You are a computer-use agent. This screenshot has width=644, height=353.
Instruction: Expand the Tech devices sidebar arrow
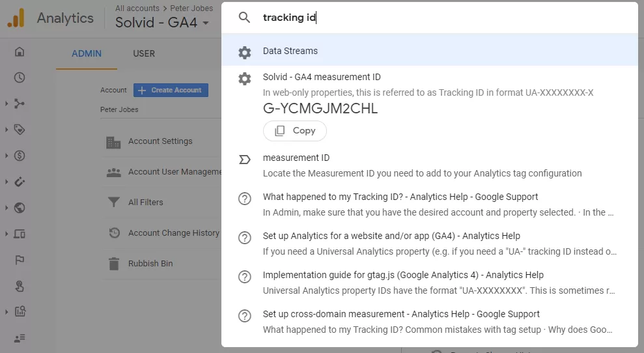pyautogui.click(x=6, y=234)
